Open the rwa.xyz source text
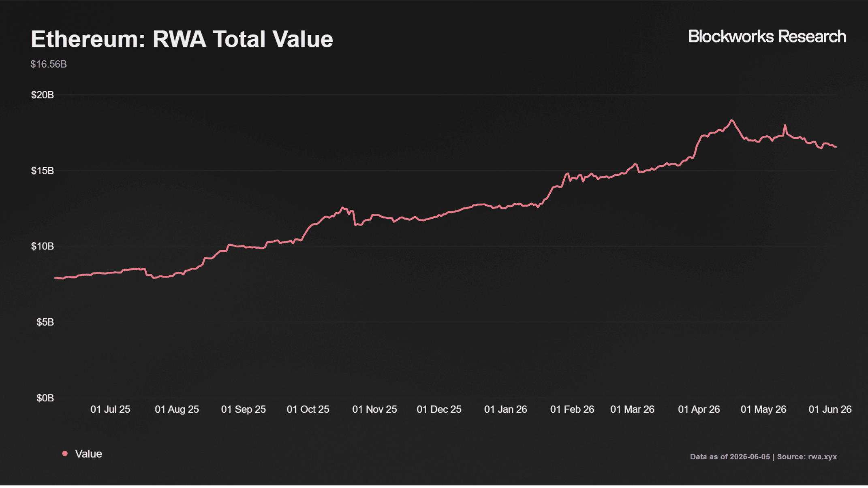The image size is (868, 488). pos(822,456)
